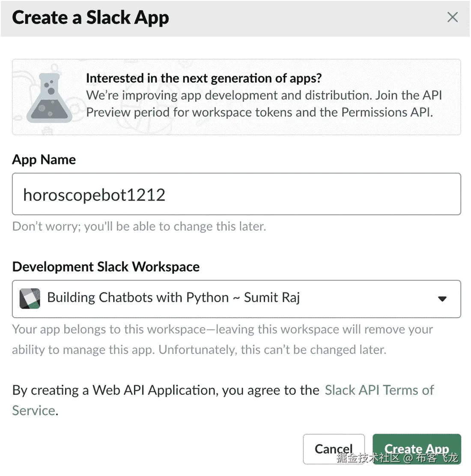The width and height of the screenshot is (471, 476).
Task: Focus the App Name input field
Action: pyautogui.click(x=236, y=194)
